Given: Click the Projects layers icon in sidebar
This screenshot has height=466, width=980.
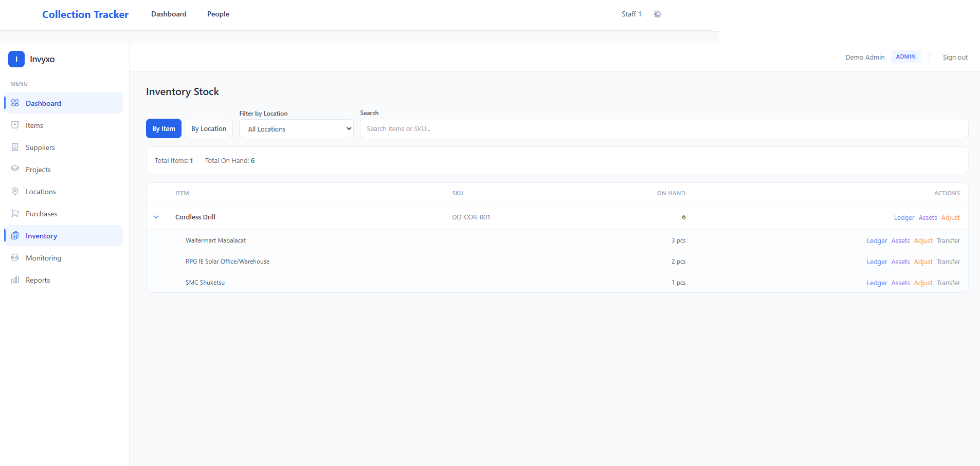Looking at the screenshot, I should [x=15, y=169].
